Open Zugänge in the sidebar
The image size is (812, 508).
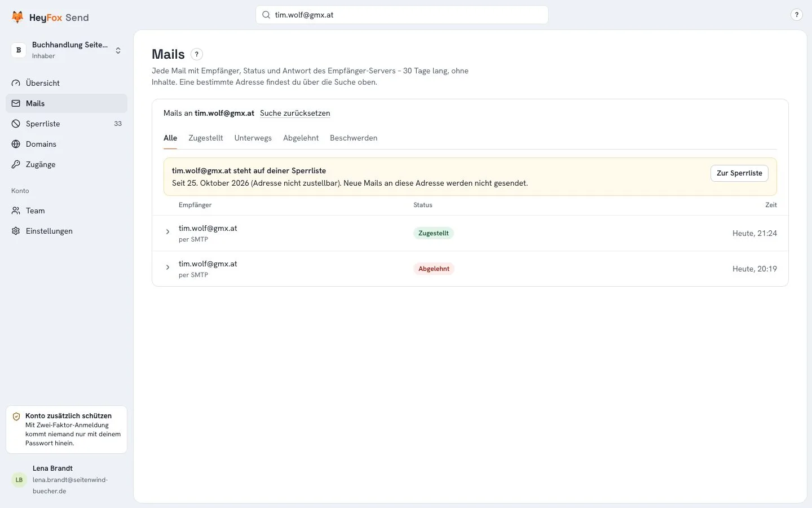coord(67,164)
